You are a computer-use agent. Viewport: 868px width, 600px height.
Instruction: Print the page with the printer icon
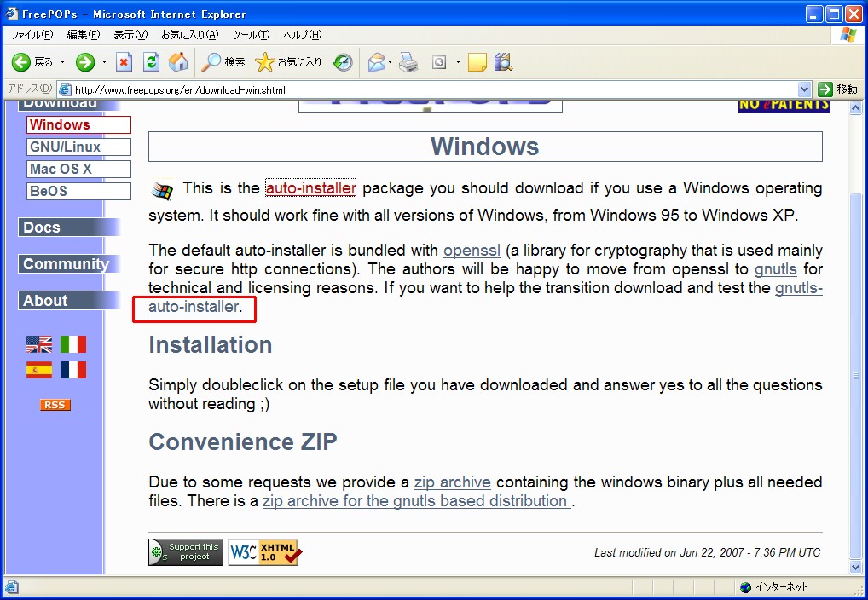point(408,62)
